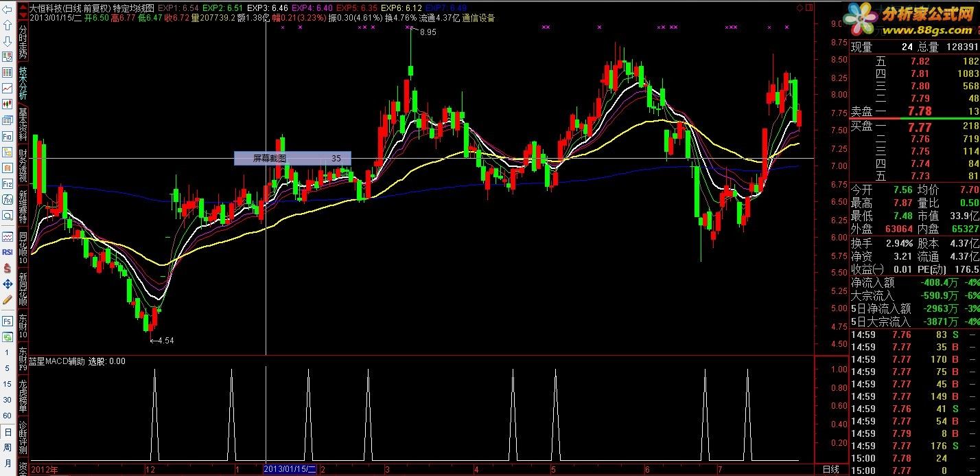980x476 pixels.
Task: Open the 分时走势 vertical tab
Action: click(23, 42)
